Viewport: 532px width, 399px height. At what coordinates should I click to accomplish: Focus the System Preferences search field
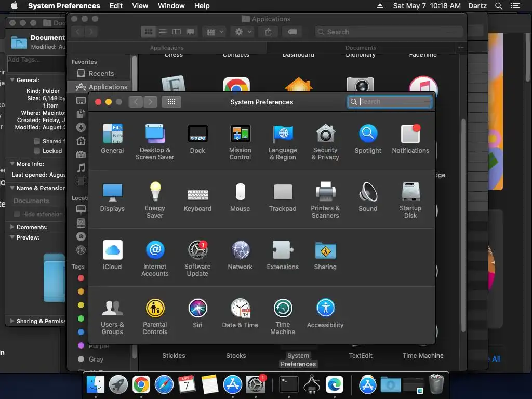tap(389, 102)
